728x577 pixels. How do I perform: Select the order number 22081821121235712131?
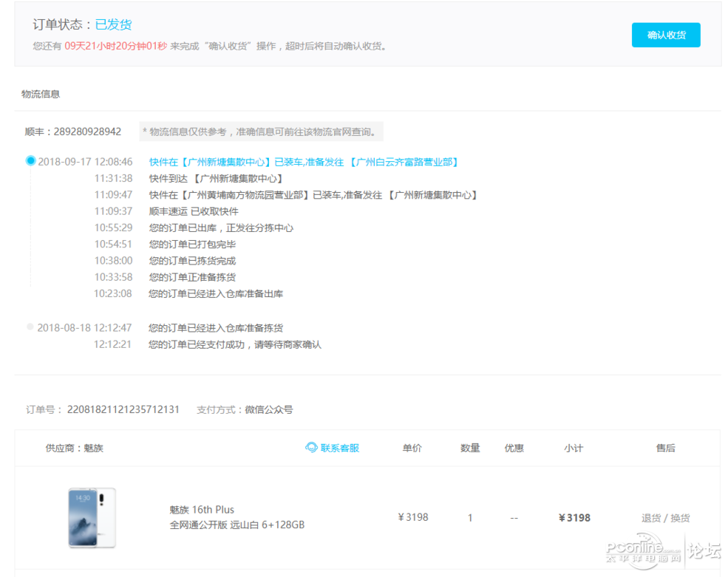pos(123,409)
